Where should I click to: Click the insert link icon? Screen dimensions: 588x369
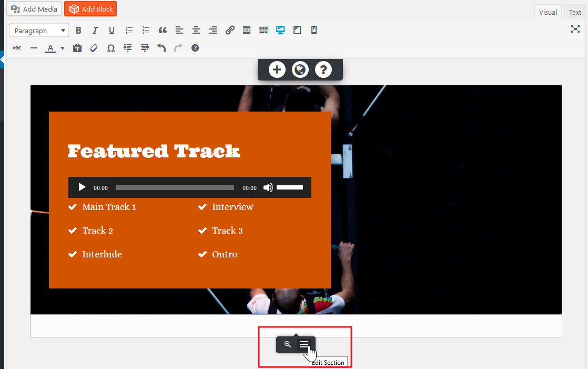point(230,31)
